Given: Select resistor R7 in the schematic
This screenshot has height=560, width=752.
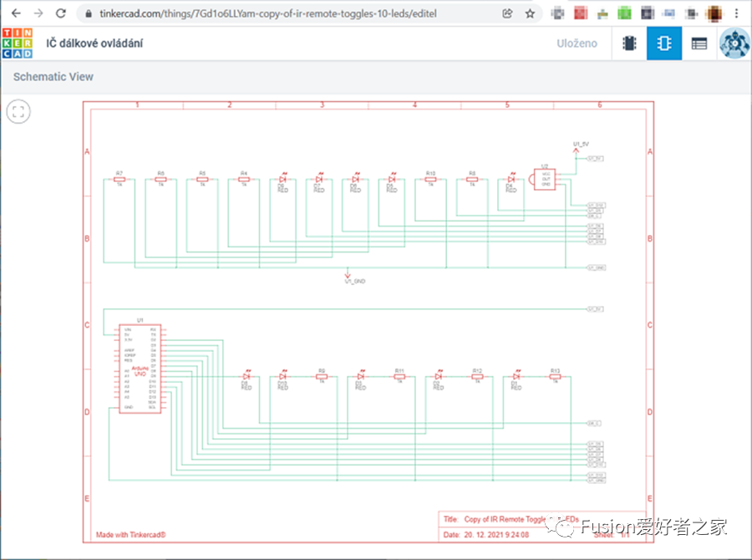Looking at the screenshot, I should [119, 179].
